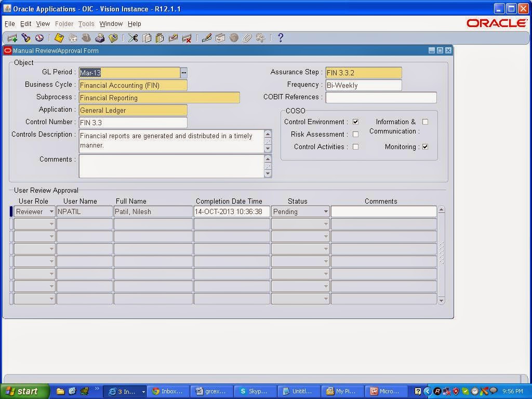Check the Risk Assessment checkbox
This screenshot has height=399, width=532.
(355, 135)
